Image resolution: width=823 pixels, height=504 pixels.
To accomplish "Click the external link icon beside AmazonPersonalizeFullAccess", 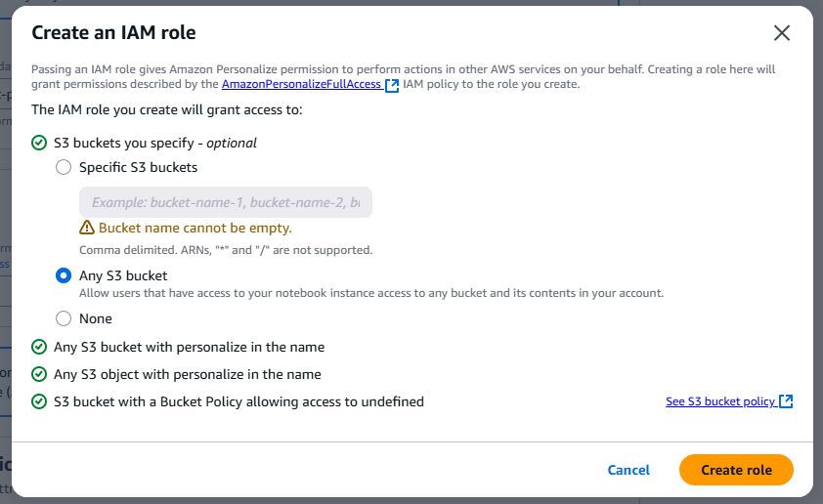I will (392, 85).
